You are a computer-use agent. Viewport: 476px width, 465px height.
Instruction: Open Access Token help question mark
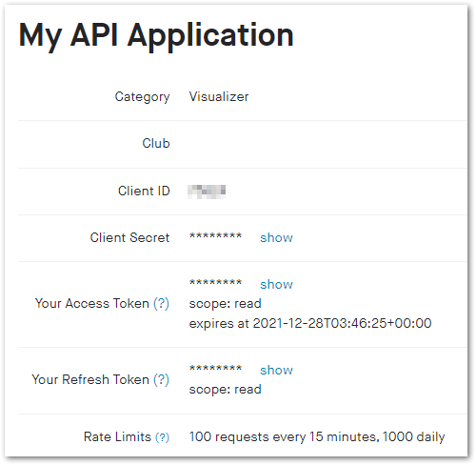(161, 303)
